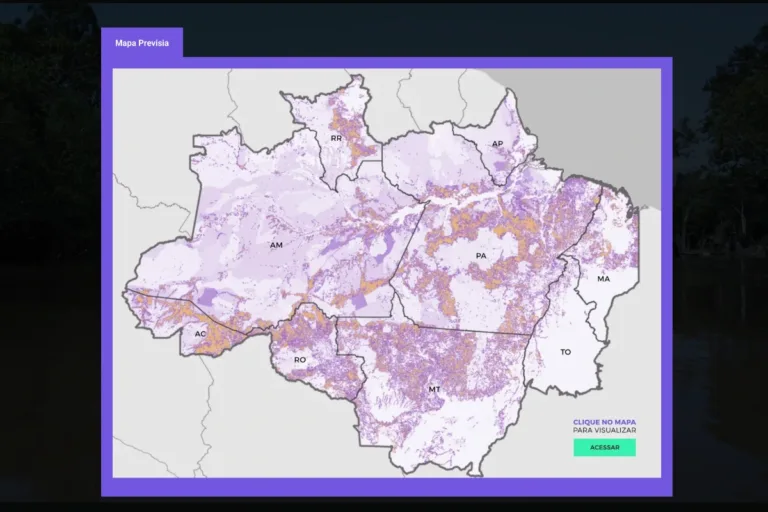Choose the RO state label
The width and height of the screenshot is (768, 512).
tap(299, 359)
